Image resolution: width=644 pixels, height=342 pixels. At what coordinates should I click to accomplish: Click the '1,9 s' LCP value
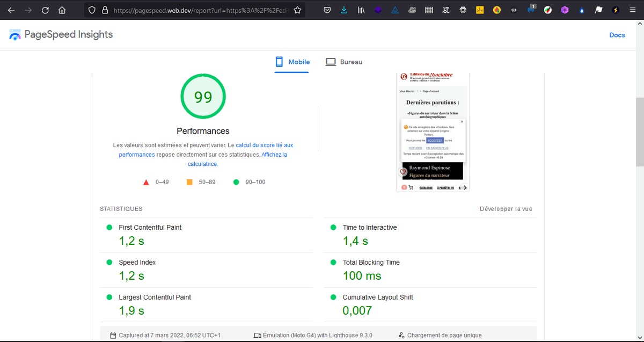131,311
